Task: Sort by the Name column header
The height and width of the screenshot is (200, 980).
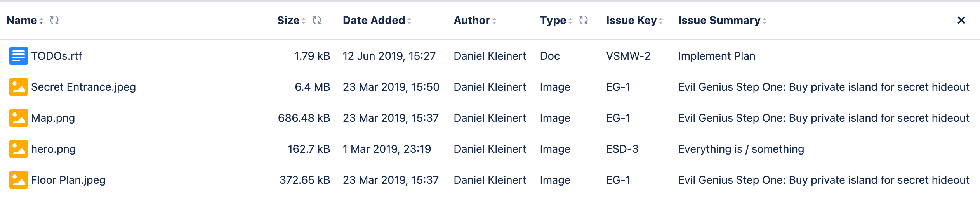Action: coord(22,20)
